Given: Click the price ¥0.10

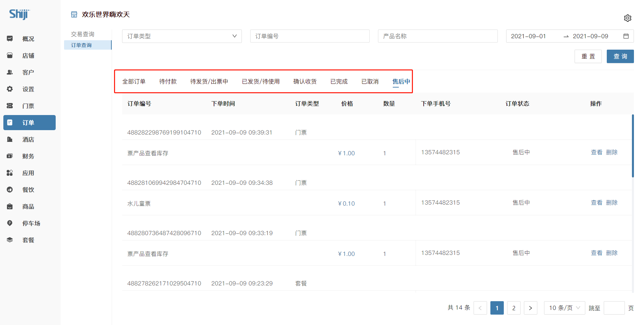Looking at the screenshot, I should tap(346, 204).
